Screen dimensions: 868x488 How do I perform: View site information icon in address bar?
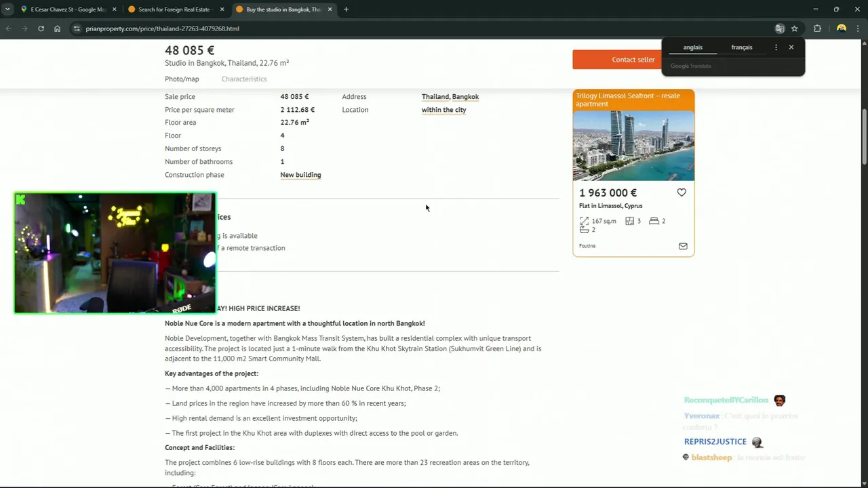77,28
